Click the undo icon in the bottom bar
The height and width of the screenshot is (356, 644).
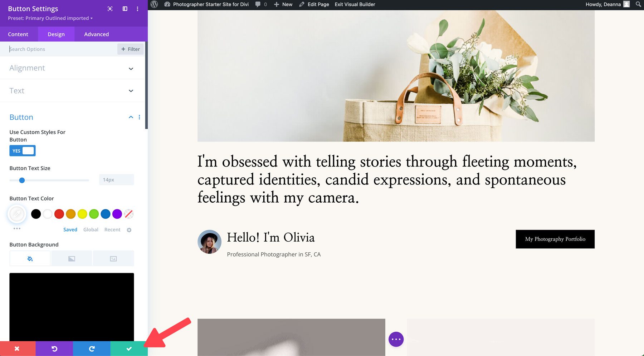[54, 348]
